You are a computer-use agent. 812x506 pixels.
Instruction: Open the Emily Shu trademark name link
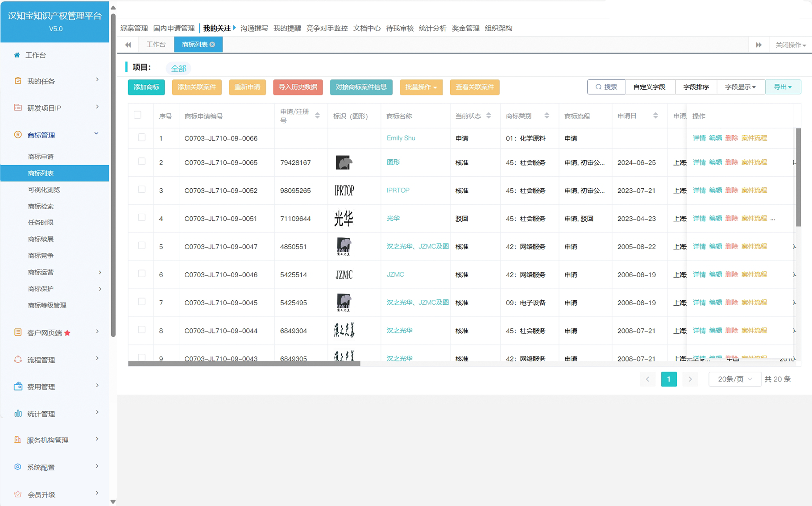pyautogui.click(x=401, y=138)
